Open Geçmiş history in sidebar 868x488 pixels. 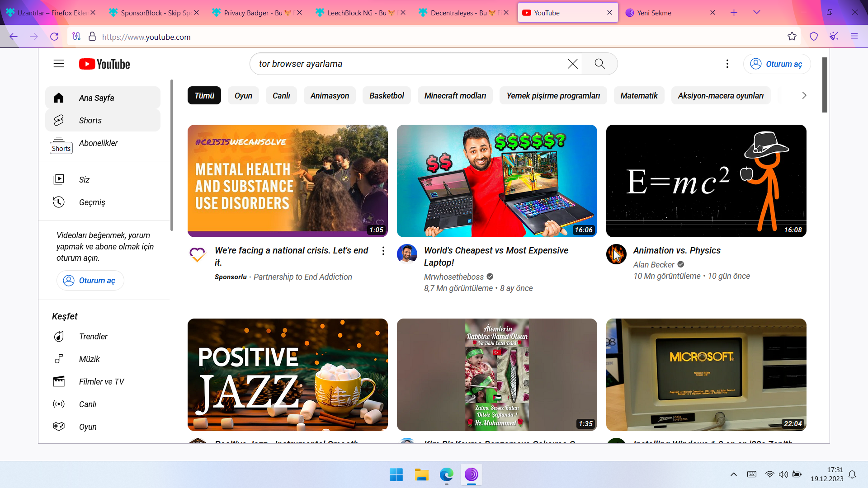92,202
